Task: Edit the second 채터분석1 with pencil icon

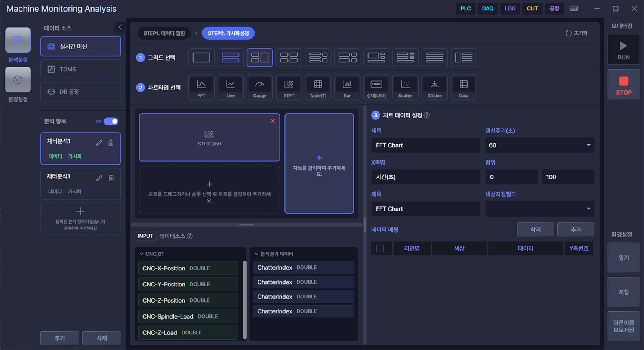Action: pos(99,178)
